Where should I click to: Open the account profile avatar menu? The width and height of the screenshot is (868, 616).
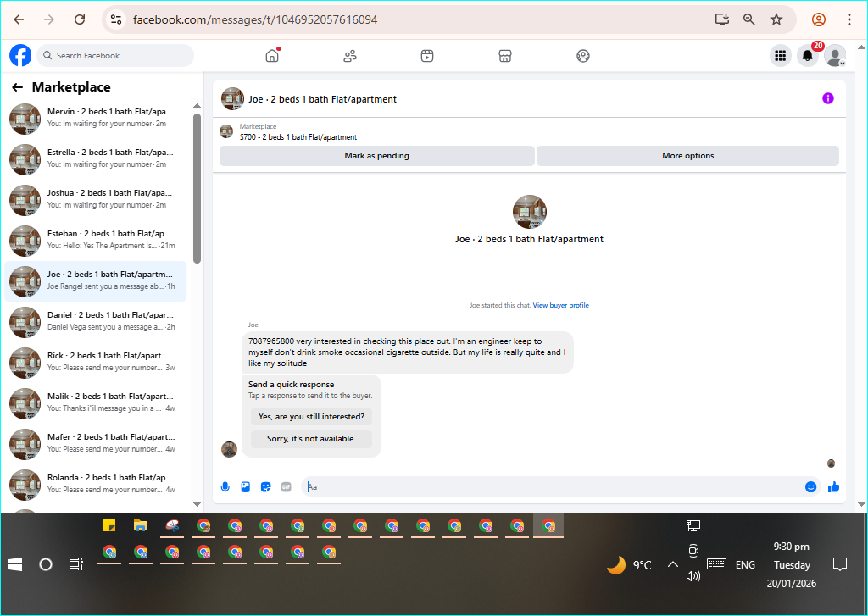835,55
